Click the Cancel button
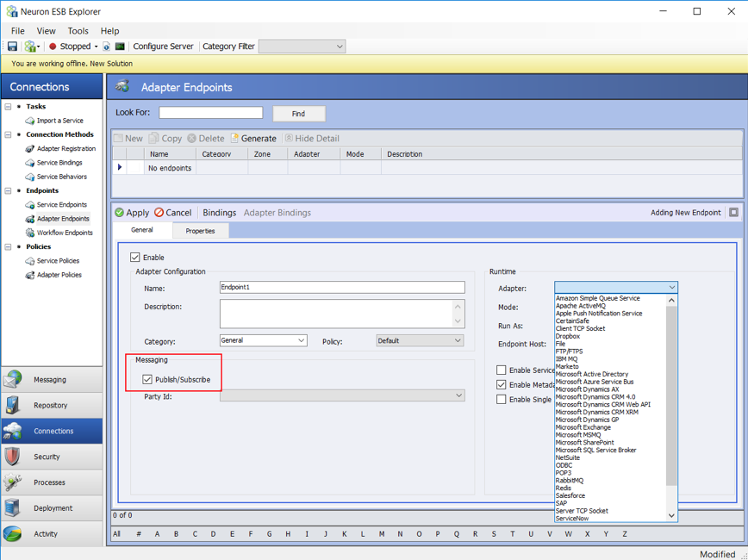Viewport: 748px width, 560px height. click(172, 213)
